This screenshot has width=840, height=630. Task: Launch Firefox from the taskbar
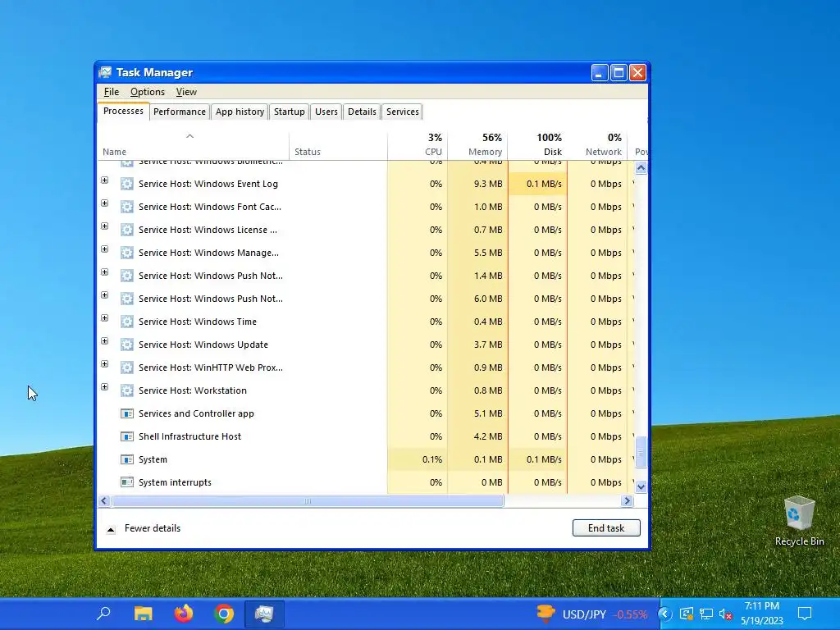[x=184, y=614]
